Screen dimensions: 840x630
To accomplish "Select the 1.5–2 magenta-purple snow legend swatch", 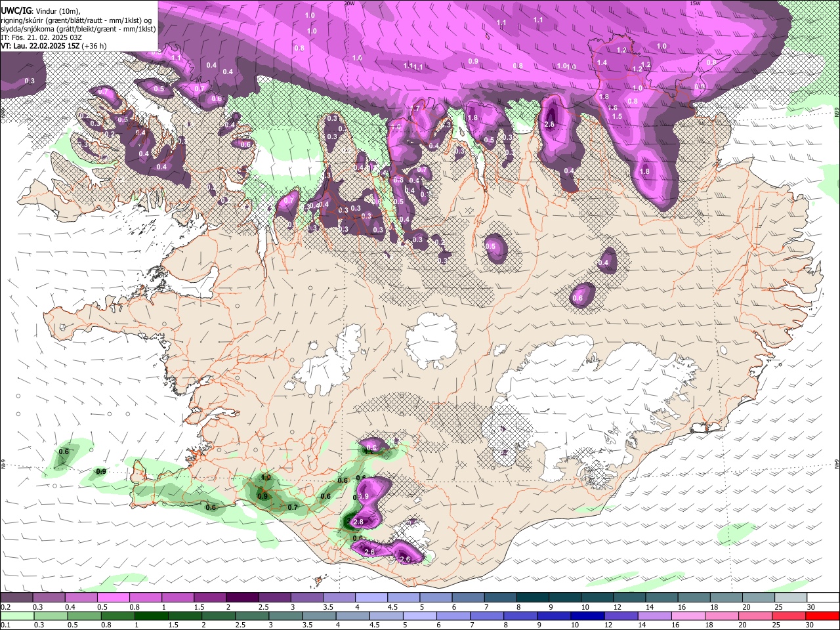I will [x=209, y=598].
